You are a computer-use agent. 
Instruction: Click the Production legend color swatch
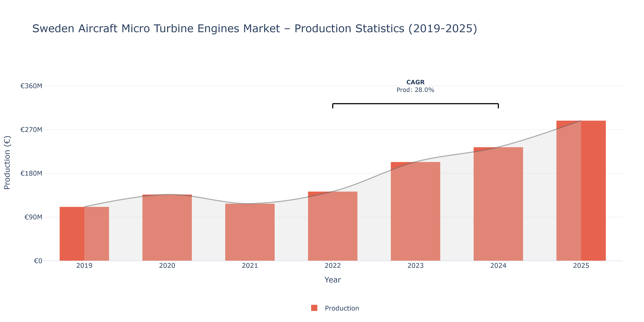click(x=314, y=308)
